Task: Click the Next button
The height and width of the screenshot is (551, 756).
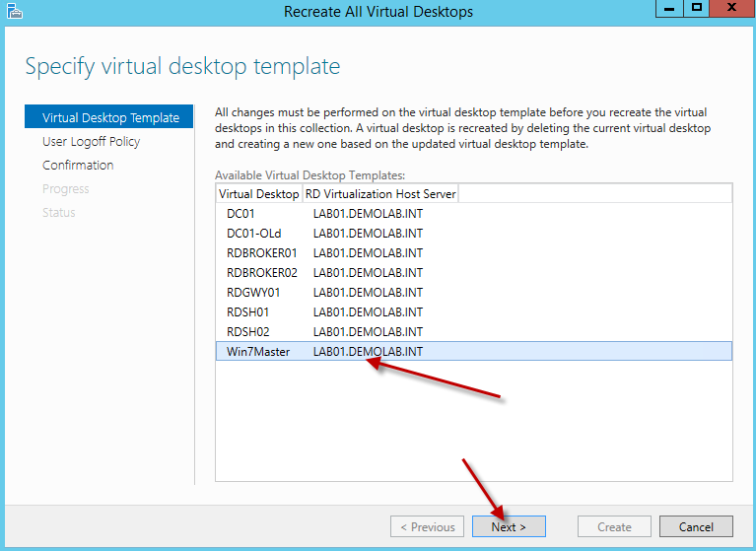Action: pyautogui.click(x=509, y=526)
